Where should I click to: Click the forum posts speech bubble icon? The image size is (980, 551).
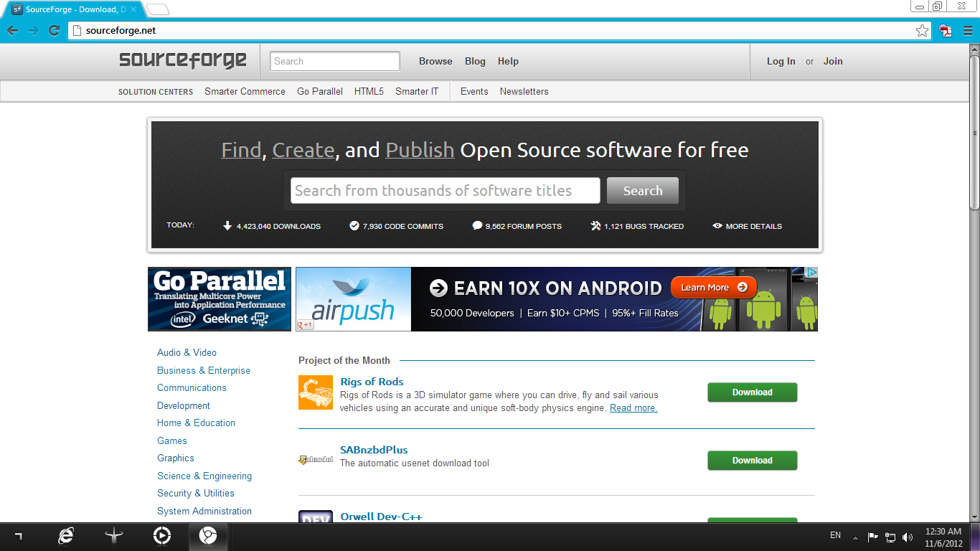477,226
